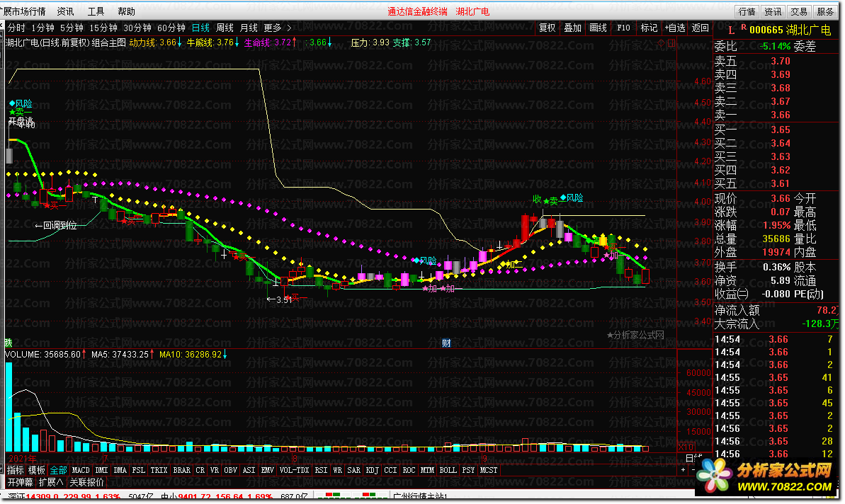Screen dimensions: 845x504
Task: Click the red L marker beside stock code
Action: (731, 30)
